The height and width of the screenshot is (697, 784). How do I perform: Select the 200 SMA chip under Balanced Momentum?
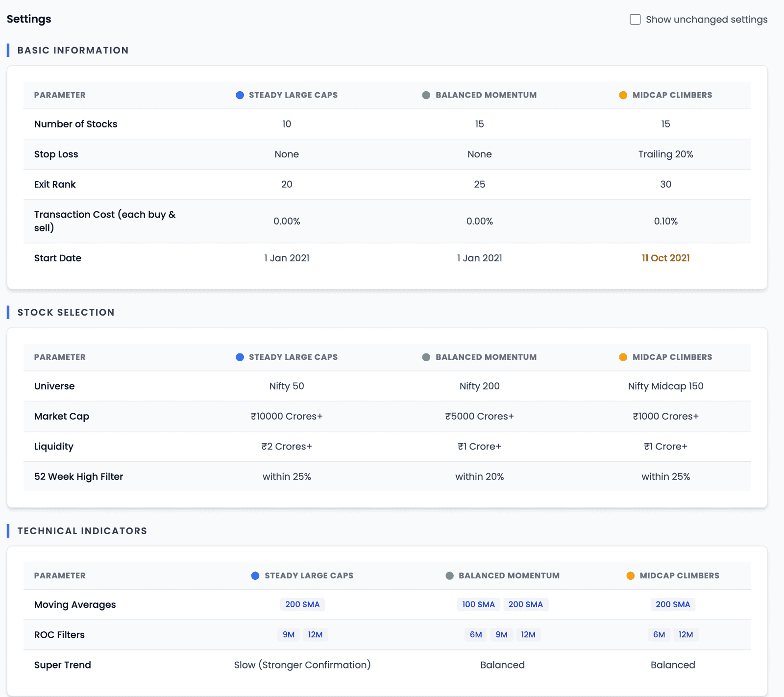point(525,605)
